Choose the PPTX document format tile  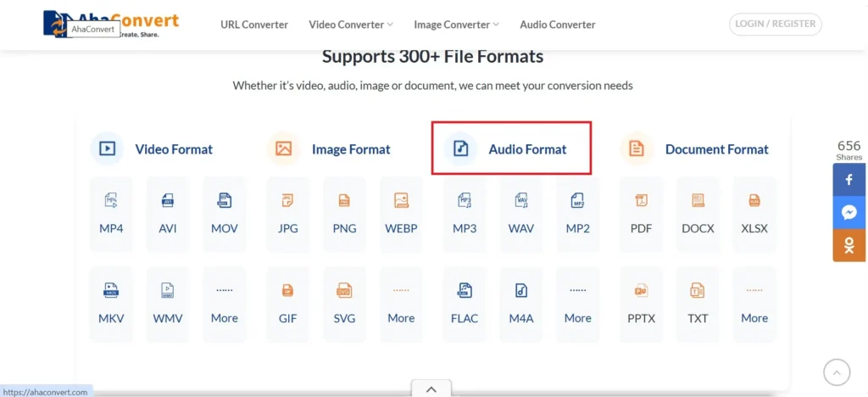click(642, 303)
